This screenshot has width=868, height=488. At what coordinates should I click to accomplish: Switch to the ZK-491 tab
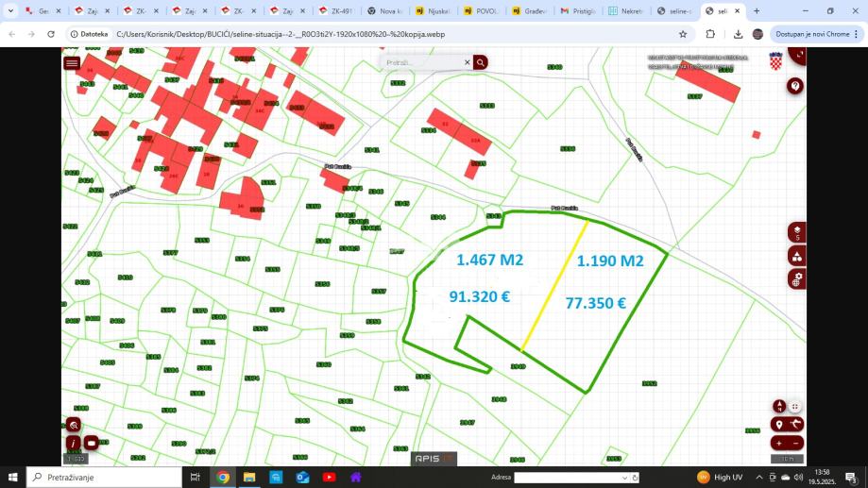tap(338, 11)
